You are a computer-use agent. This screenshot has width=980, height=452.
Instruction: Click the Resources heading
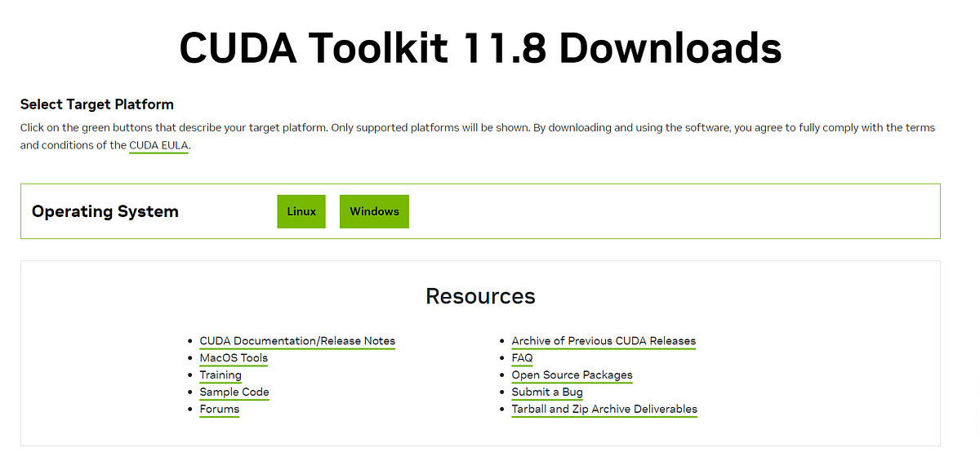(x=480, y=296)
